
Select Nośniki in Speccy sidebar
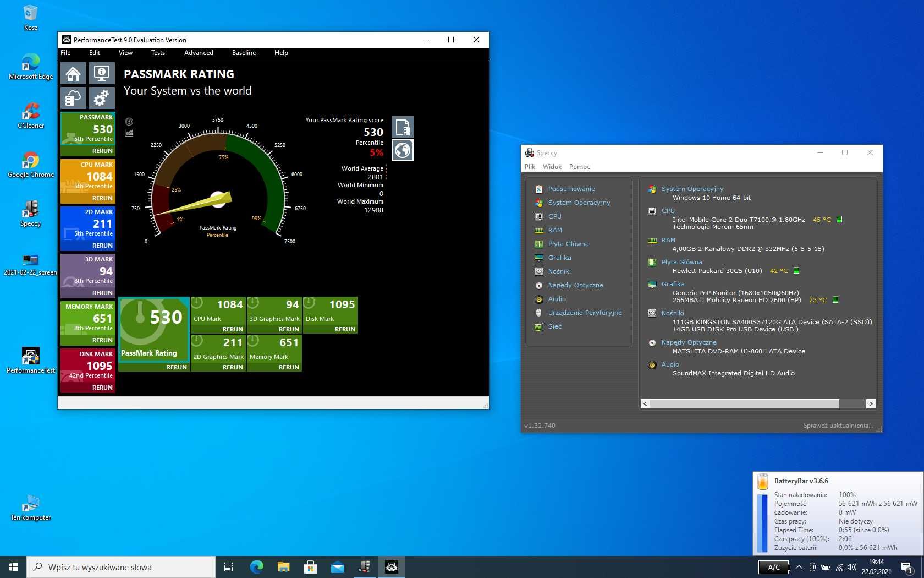(x=559, y=271)
